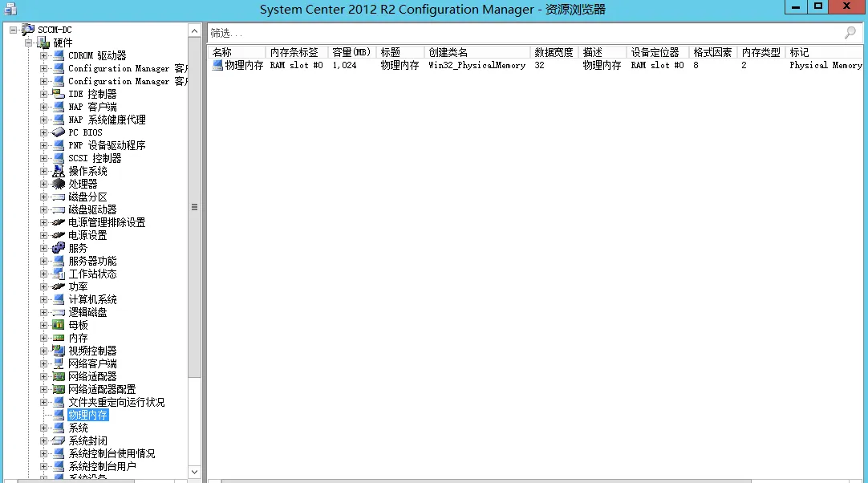Select 物理内存 in the tree
The width and height of the screenshot is (868, 483).
tap(88, 415)
